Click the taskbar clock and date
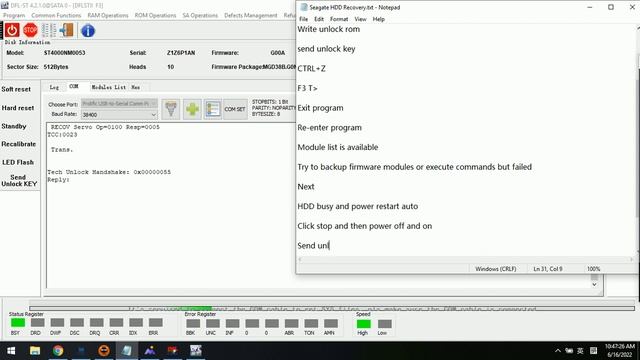The image size is (640, 360). [x=619, y=351]
